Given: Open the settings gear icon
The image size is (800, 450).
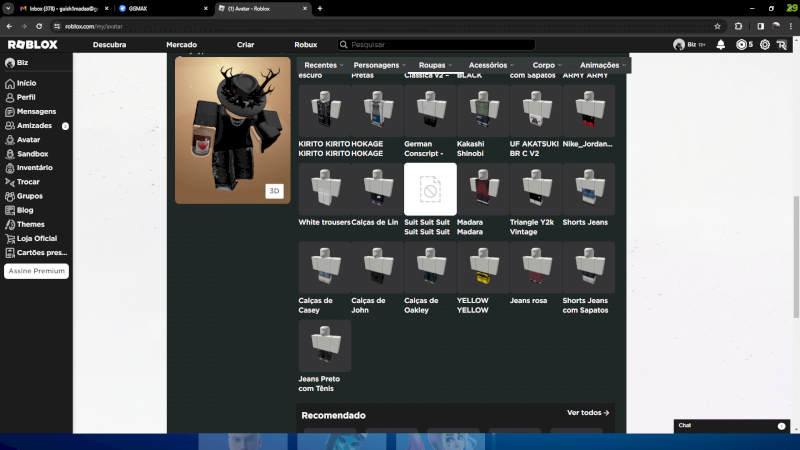Looking at the screenshot, I should [764, 45].
